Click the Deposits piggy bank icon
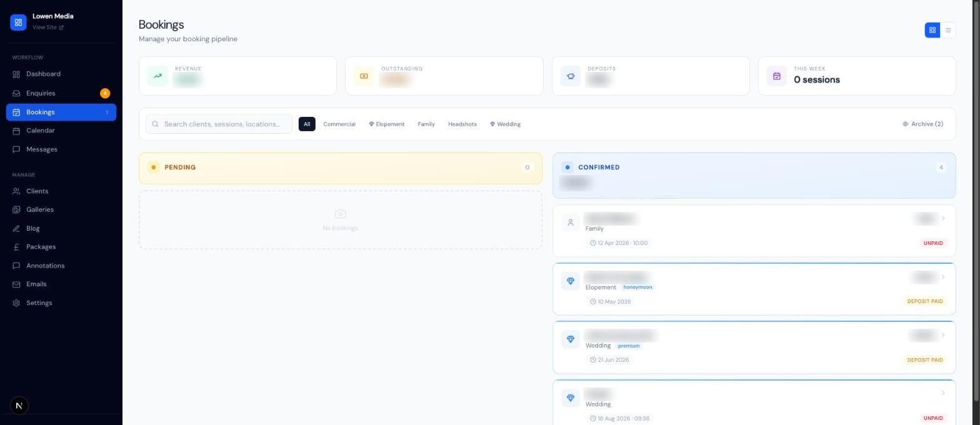This screenshot has width=980, height=425. pyautogui.click(x=571, y=76)
